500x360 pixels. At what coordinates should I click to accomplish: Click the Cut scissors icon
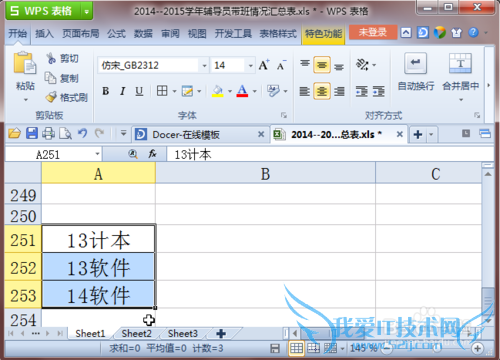[x=51, y=58]
